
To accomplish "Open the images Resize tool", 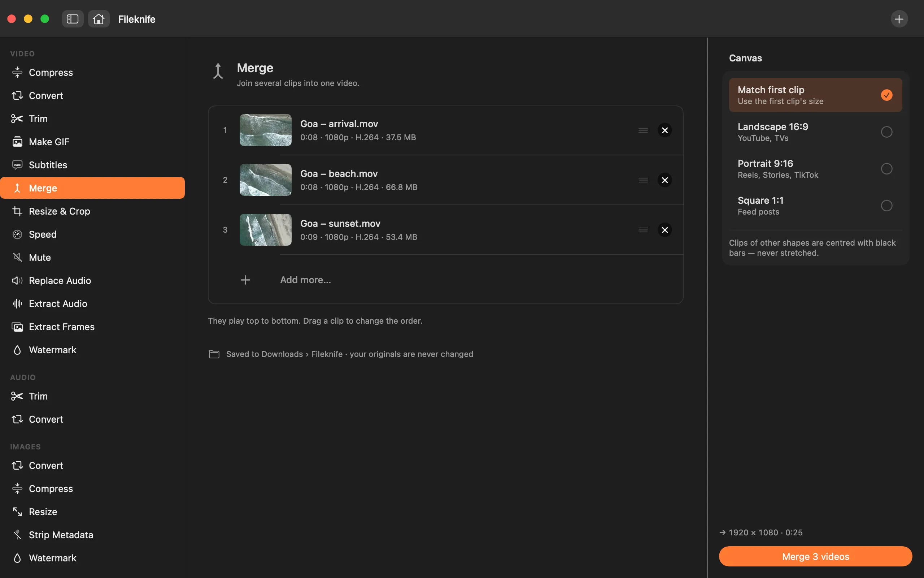I will pyautogui.click(x=92, y=512).
